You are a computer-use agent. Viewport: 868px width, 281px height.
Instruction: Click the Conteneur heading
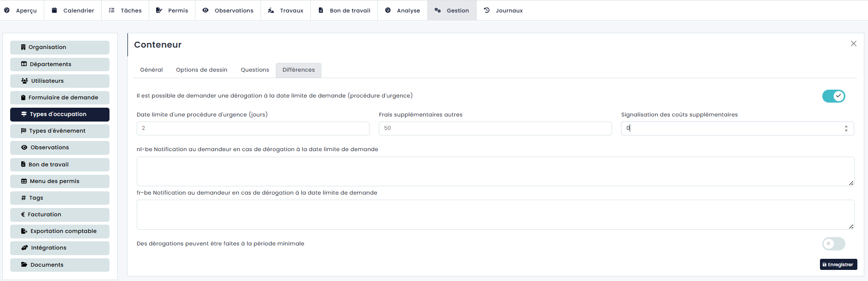pyautogui.click(x=158, y=45)
